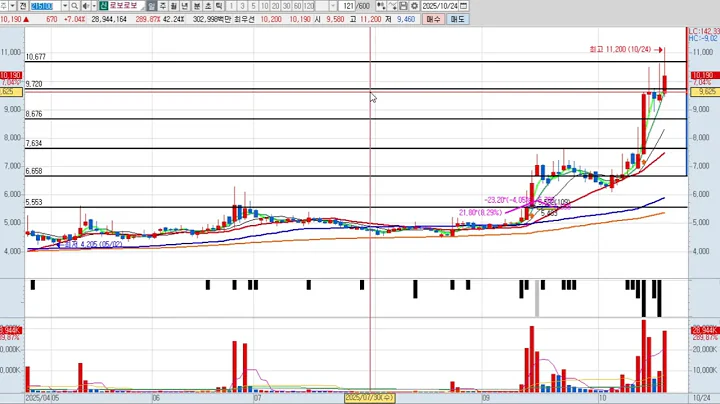Click the magenta 21.80 (8.29%) trendline label
The width and height of the screenshot is (720, 404).
click(480, 213)
